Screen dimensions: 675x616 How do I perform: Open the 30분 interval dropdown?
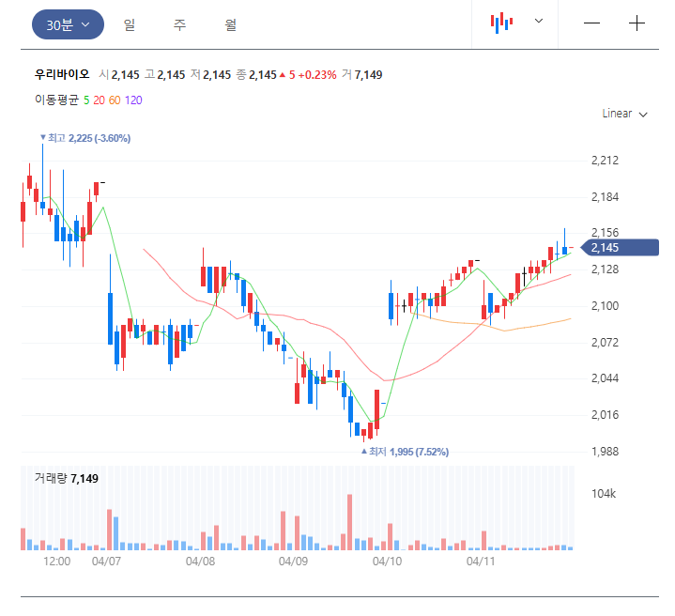[68, 24]
